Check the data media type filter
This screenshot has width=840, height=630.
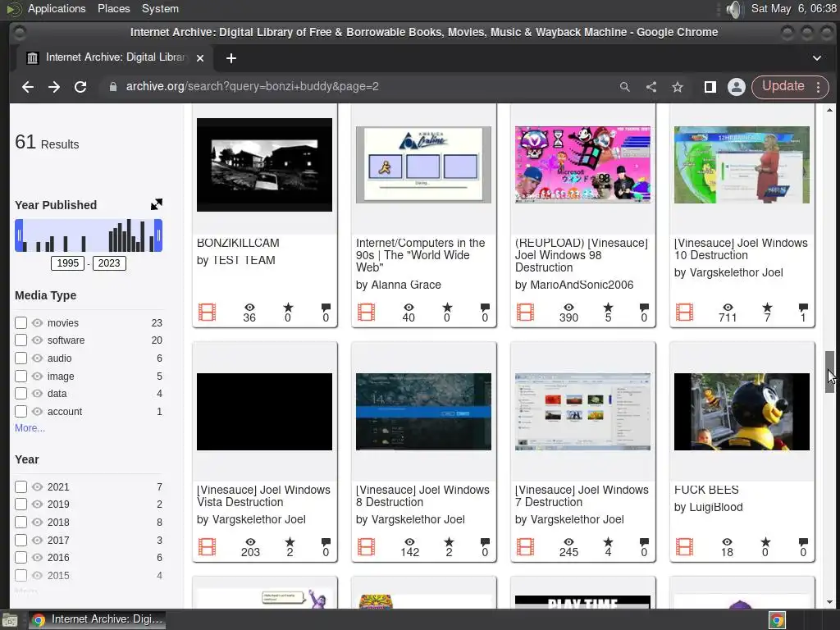pos(21,394)
